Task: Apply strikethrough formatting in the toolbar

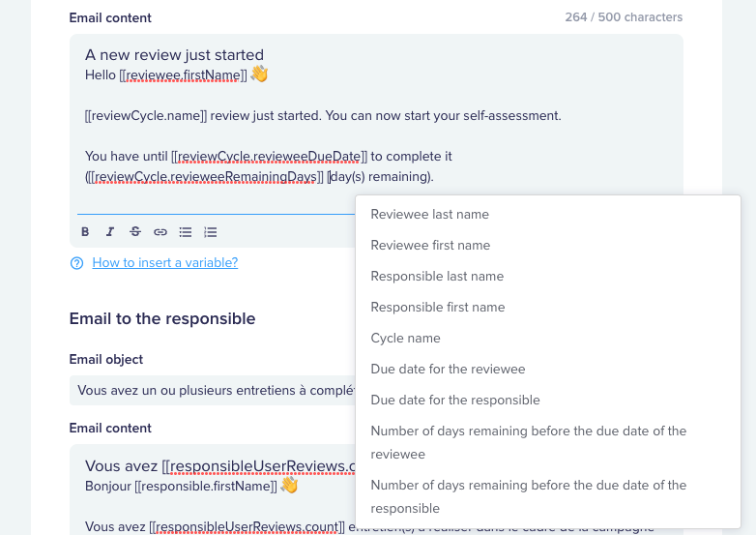Action: coord(135,232)
